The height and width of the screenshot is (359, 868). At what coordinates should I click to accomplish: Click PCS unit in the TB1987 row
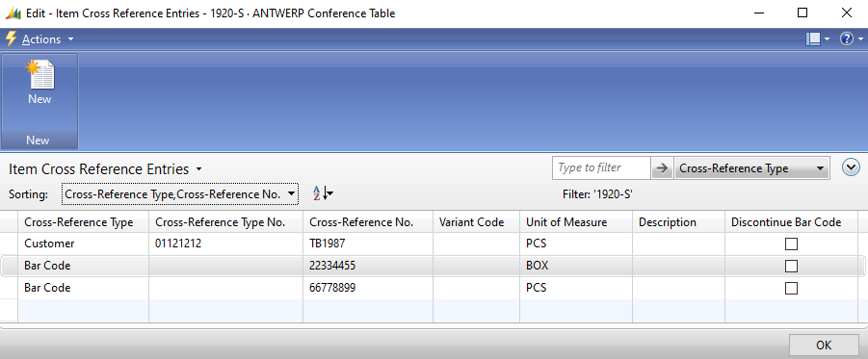576,244
